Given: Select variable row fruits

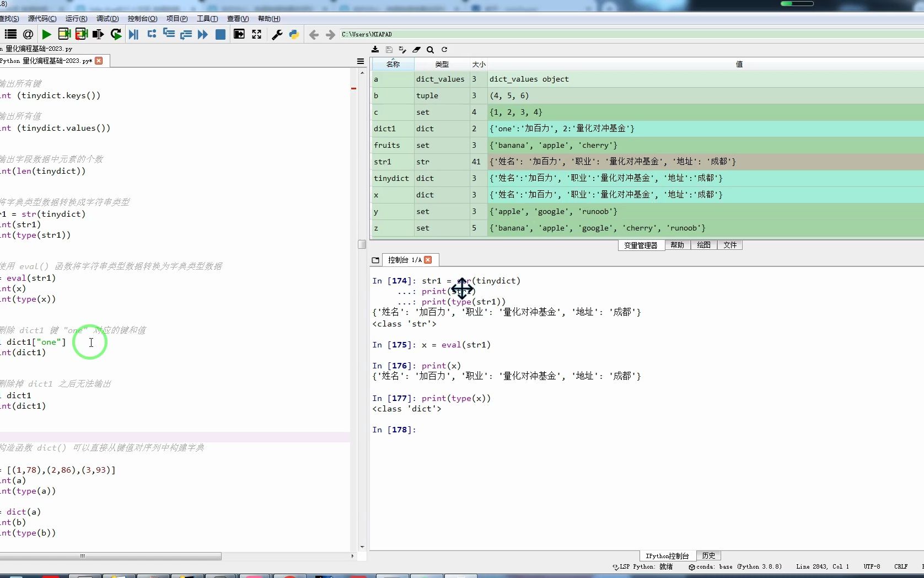Looking at the screenshot, I should pos(648,145).
